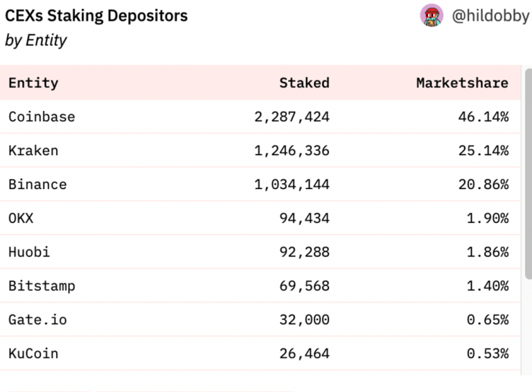532x392 pixels.
Task: Sort by the Entity column header
Action: pyautogui.click(x=33, y=83)
